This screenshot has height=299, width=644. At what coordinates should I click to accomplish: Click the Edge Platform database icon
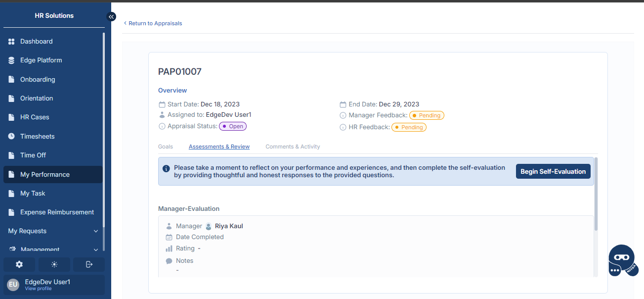pos(11,60)
